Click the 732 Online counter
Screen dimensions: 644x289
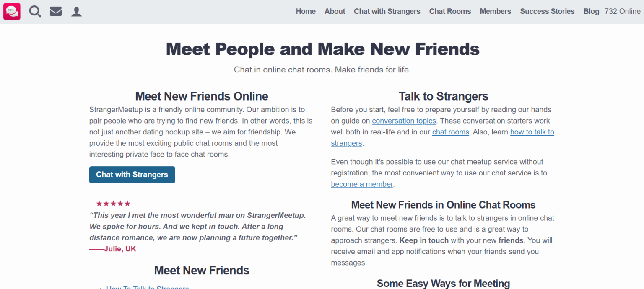tap(623, 11)
